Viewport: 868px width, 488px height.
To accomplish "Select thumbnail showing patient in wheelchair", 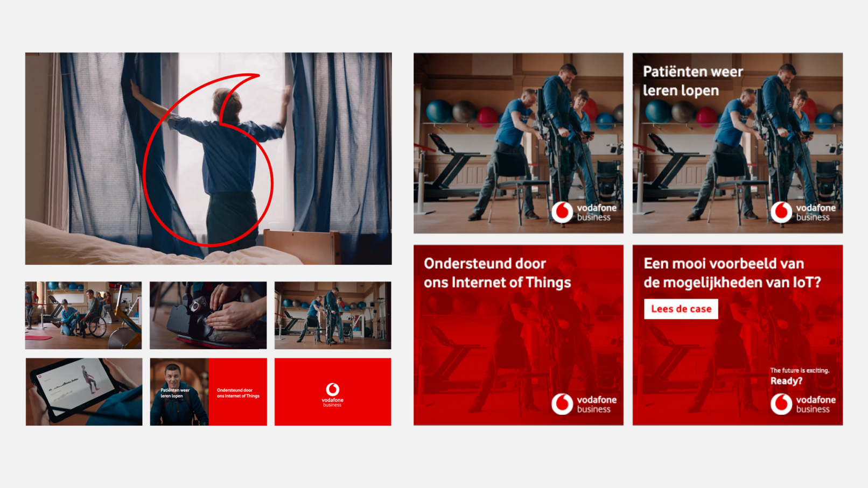I will click(83, 315).
